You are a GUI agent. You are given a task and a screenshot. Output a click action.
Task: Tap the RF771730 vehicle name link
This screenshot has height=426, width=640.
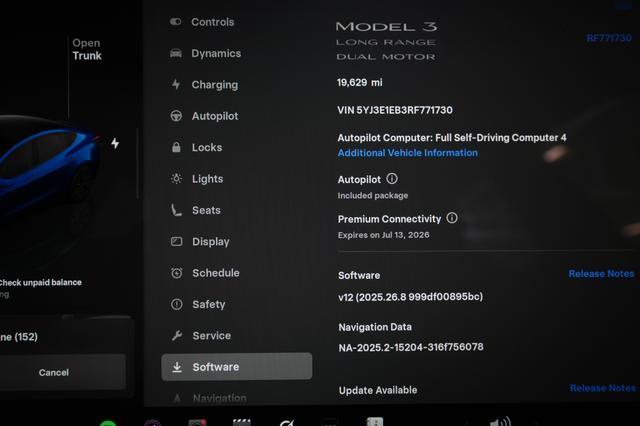coord(609,38)
